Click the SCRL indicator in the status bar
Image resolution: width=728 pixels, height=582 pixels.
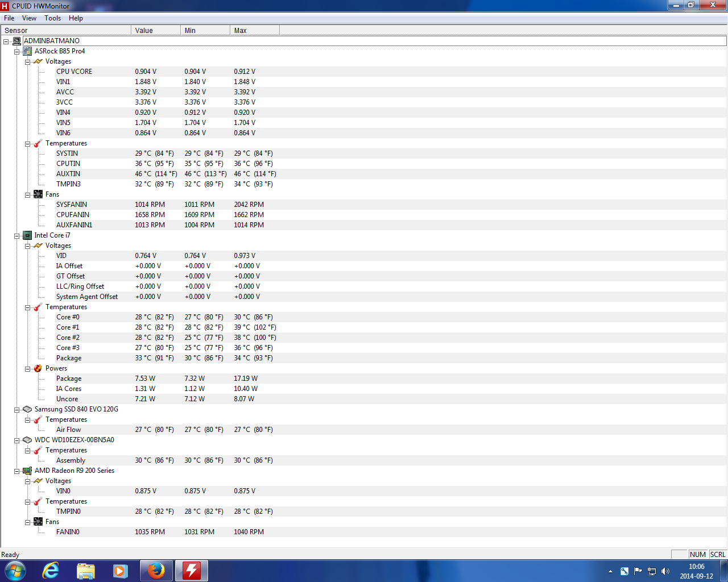click(x=718, y=555)
